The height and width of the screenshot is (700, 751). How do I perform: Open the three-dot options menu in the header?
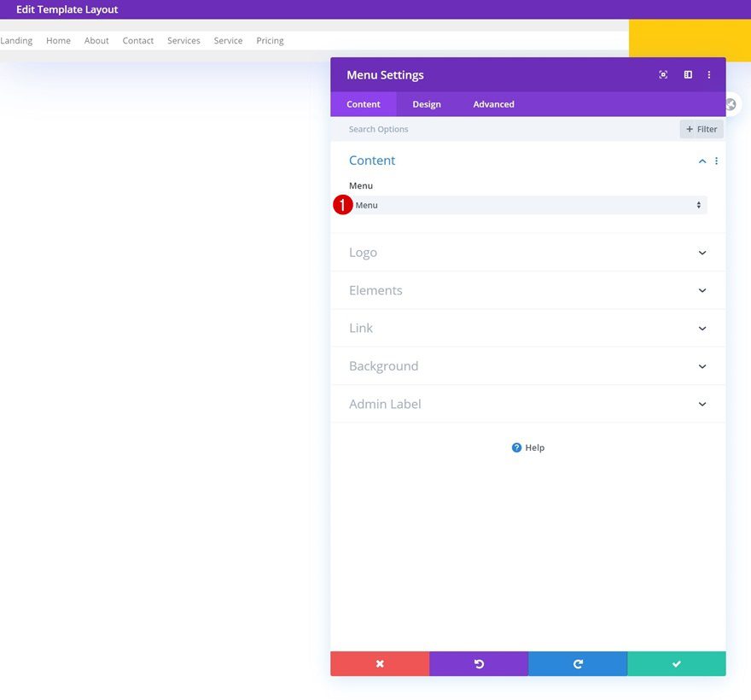pyautogui.click(x=708, y=74)
